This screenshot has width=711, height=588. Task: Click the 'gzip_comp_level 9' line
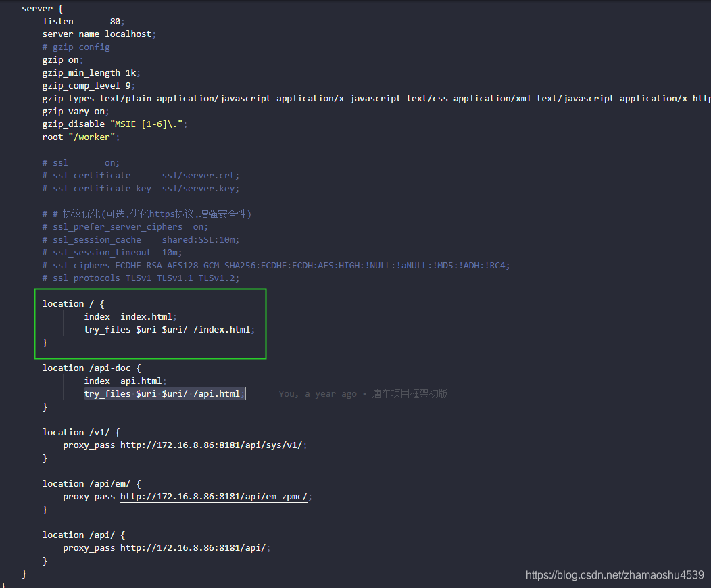pyautogui.click(x=89, y=86)
